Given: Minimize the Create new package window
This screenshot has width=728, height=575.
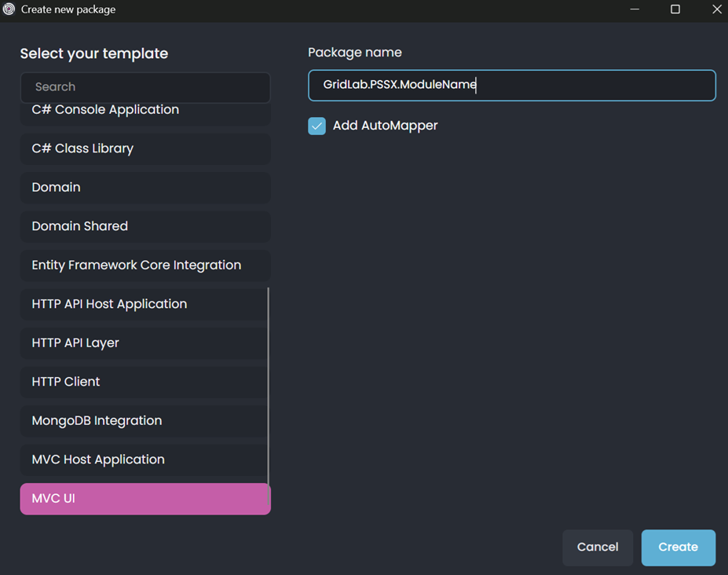Looking at the screenshot, I should [635, 9].
